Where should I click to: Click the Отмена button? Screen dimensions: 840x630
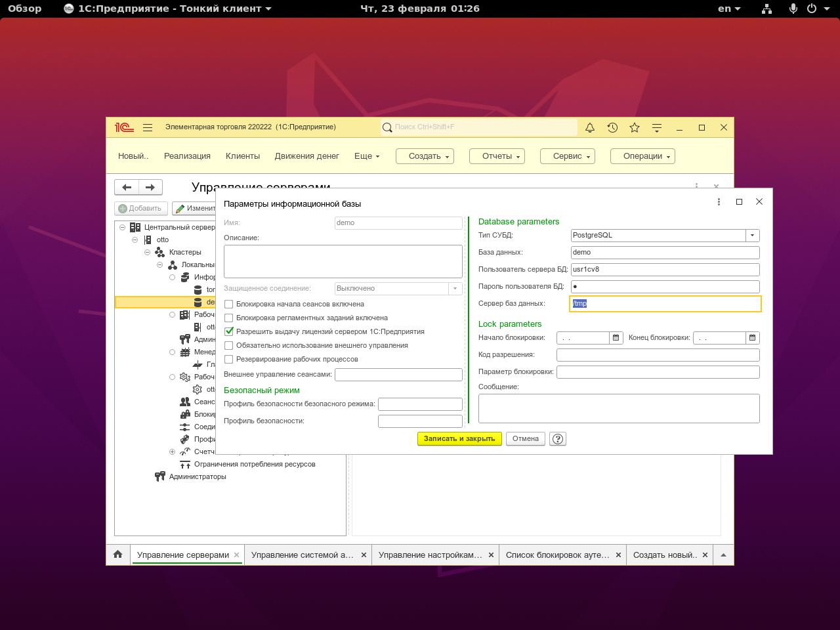point(526,439)
